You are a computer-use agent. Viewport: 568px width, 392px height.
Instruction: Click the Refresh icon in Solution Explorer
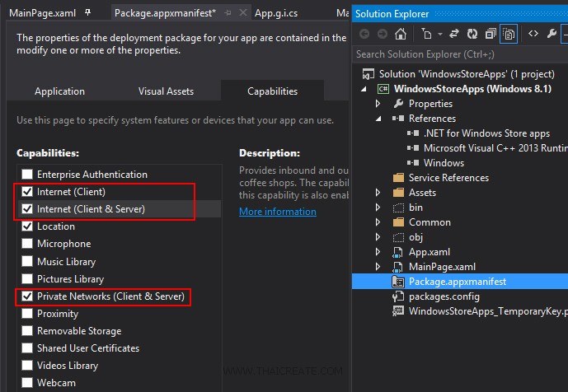(472, 34)
